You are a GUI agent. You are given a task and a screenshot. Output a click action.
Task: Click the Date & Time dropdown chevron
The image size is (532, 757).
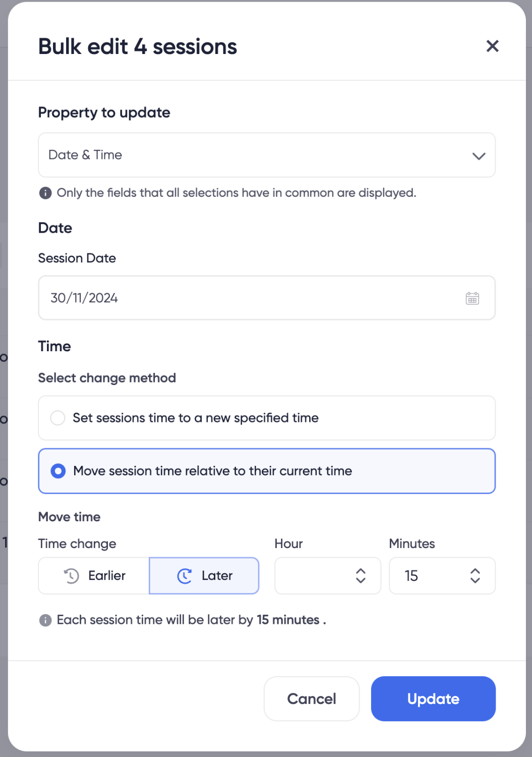coord(479,156)
